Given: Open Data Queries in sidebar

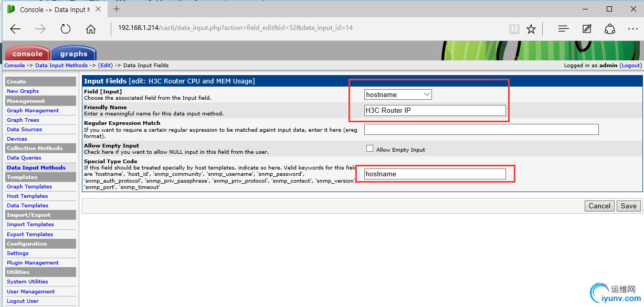Looking at the screenshot, I should tap(24, 157).
